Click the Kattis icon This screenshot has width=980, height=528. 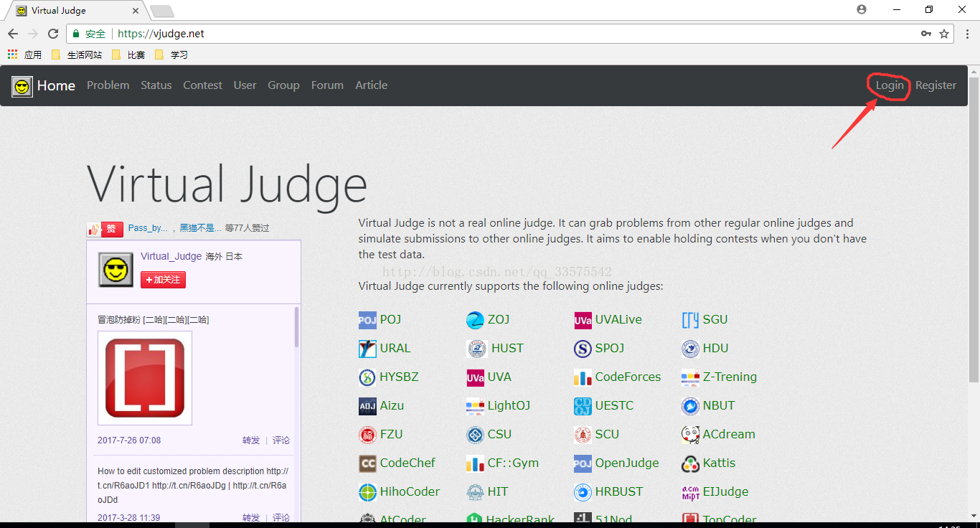(x=690, y=463)
